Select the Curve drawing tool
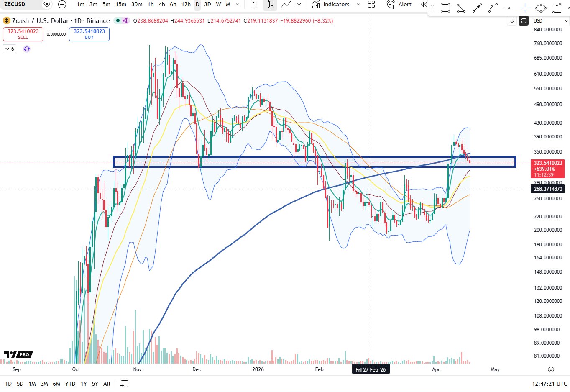Image resolution: width=570 pixels, height=392 pixels. [x=493, y=8]
